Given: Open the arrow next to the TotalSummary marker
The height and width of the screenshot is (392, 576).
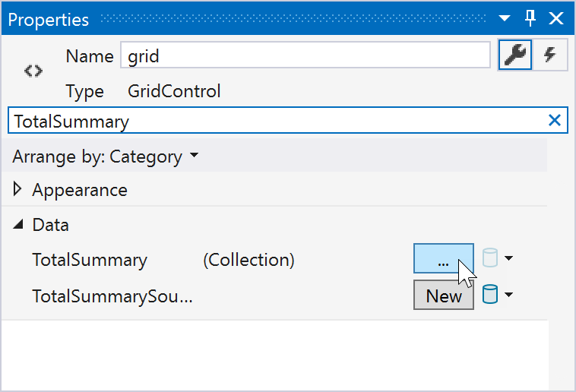Looking at the screenshot, I should [x=509, y=258].
